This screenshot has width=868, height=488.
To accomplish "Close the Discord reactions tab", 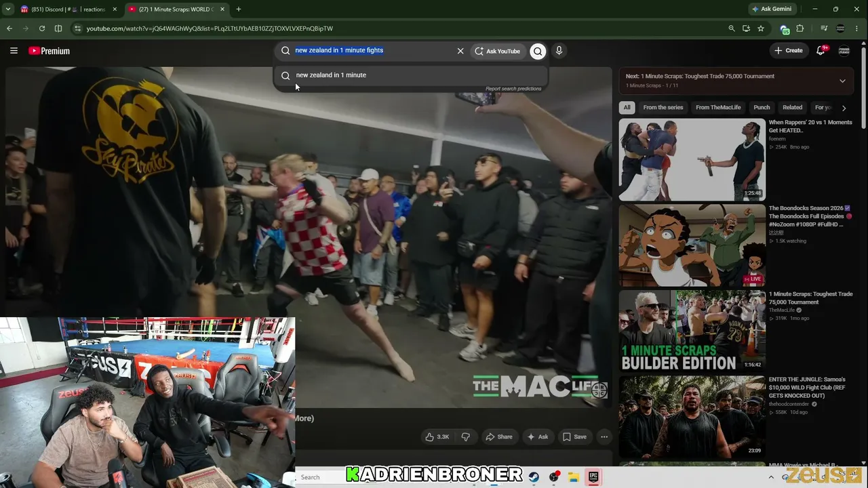I will pos(115,9).
